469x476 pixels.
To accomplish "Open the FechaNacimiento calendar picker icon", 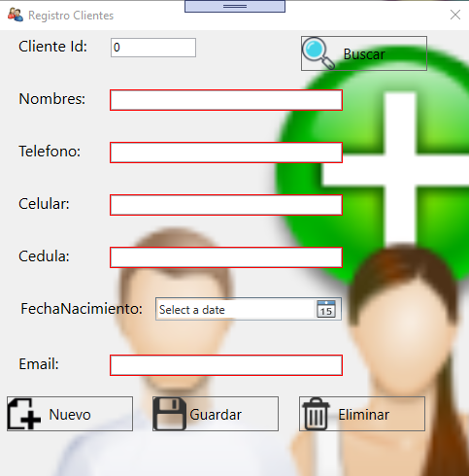I will pyautogui.click(x=326, y=309).
